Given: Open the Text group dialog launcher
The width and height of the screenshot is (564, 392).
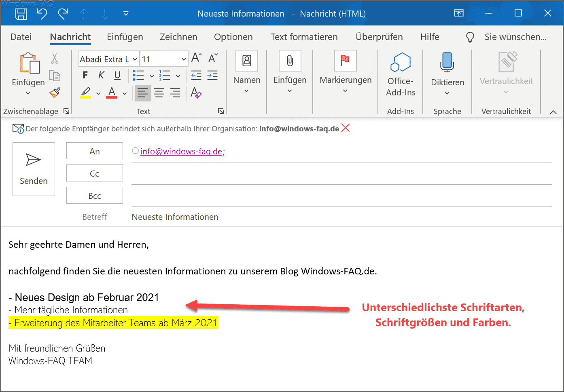Looking at the screenshot, I should [221, 111].
